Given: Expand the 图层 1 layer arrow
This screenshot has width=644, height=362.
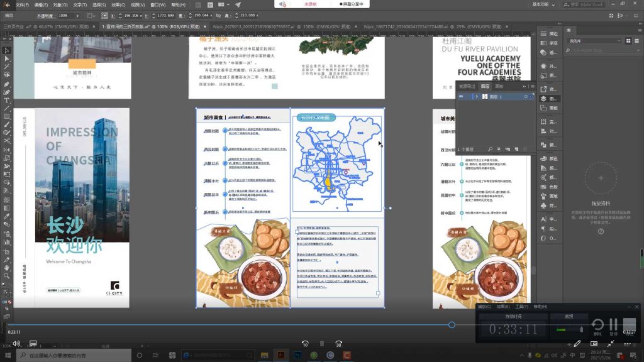Looking at the screenshot, I should coord(477,97).
